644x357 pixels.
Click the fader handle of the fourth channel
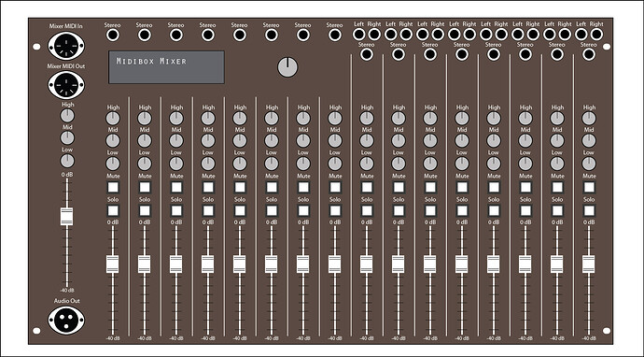[x=208, y=264]
